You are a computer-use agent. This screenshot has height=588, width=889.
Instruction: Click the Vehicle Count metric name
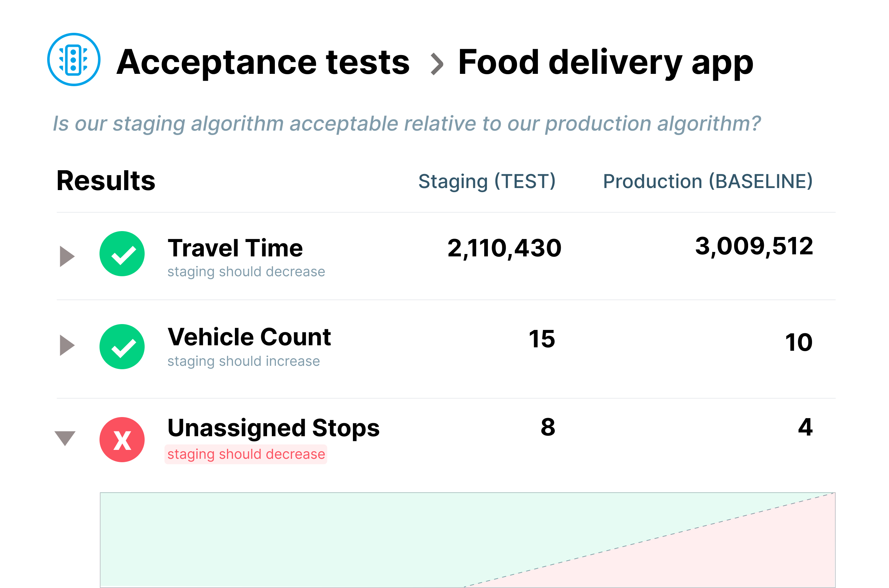249,337
